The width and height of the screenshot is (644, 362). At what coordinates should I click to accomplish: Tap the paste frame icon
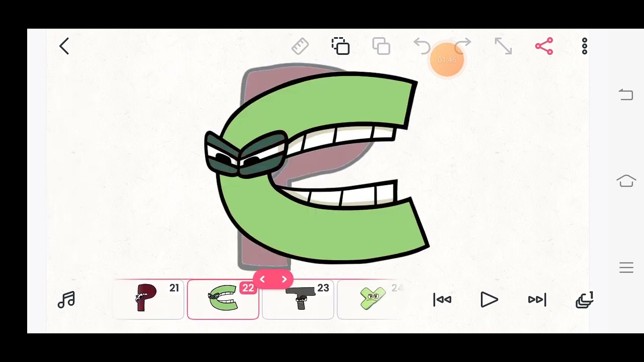click(x=381, y=46)
